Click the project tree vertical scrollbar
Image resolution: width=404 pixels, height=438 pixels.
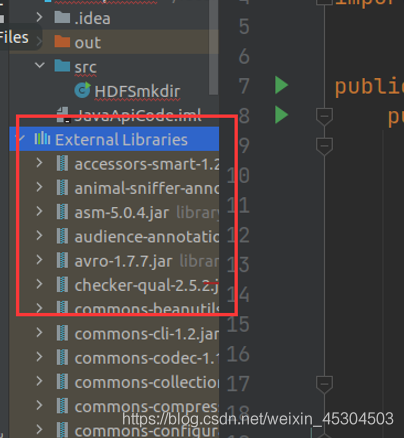click(x=214, y=47)
